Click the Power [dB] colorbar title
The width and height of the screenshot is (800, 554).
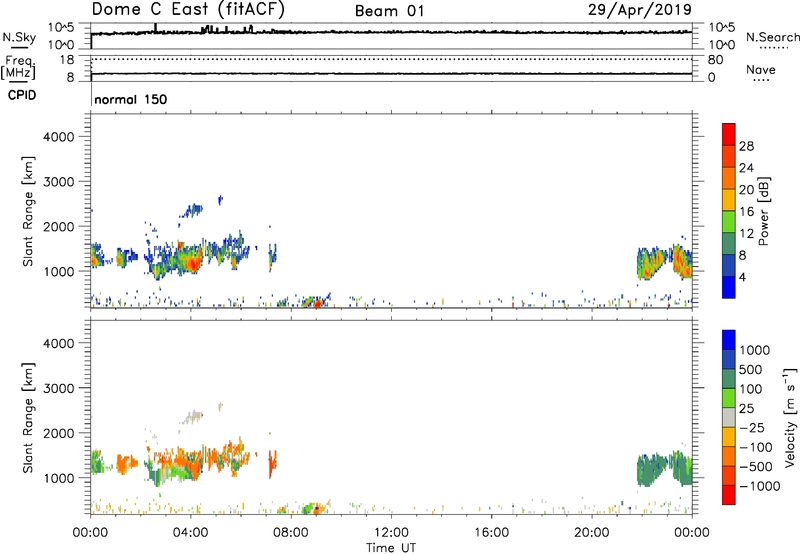coord(763,212)
